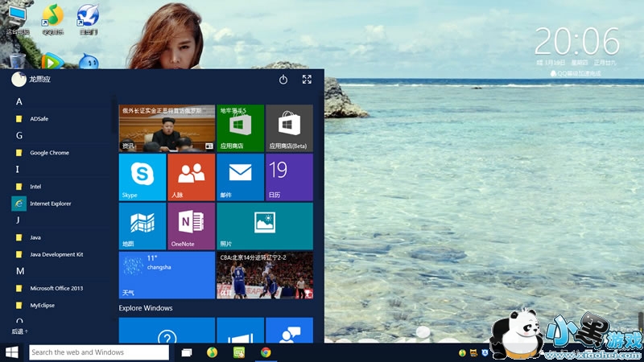Expand the ADSafe folder in app list
The height and width of the screenshot is (362, 644).
(x=39, y=119)
